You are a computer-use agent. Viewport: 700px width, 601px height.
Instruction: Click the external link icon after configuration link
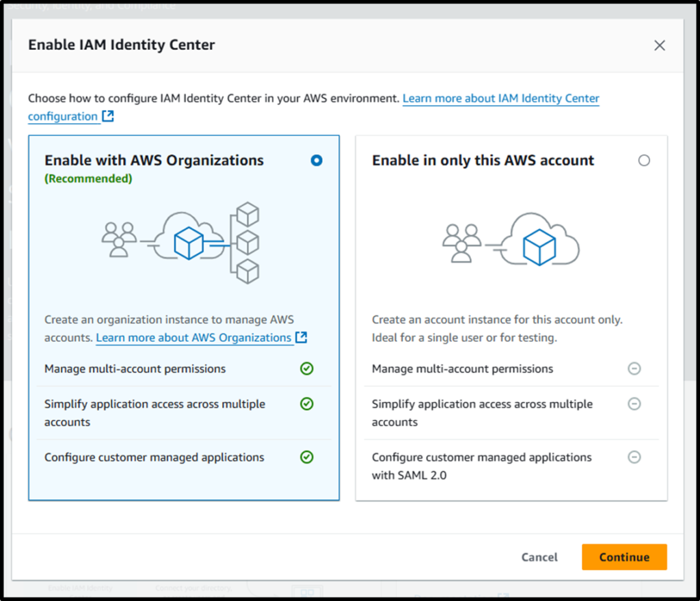[x=107, y=116]
